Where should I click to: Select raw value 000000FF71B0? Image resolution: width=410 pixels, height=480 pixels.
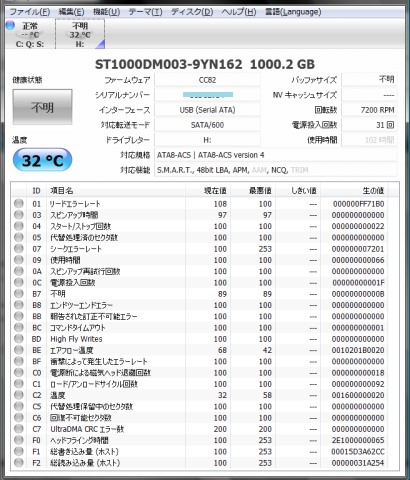pyautogui.click(x=359, y=204)
